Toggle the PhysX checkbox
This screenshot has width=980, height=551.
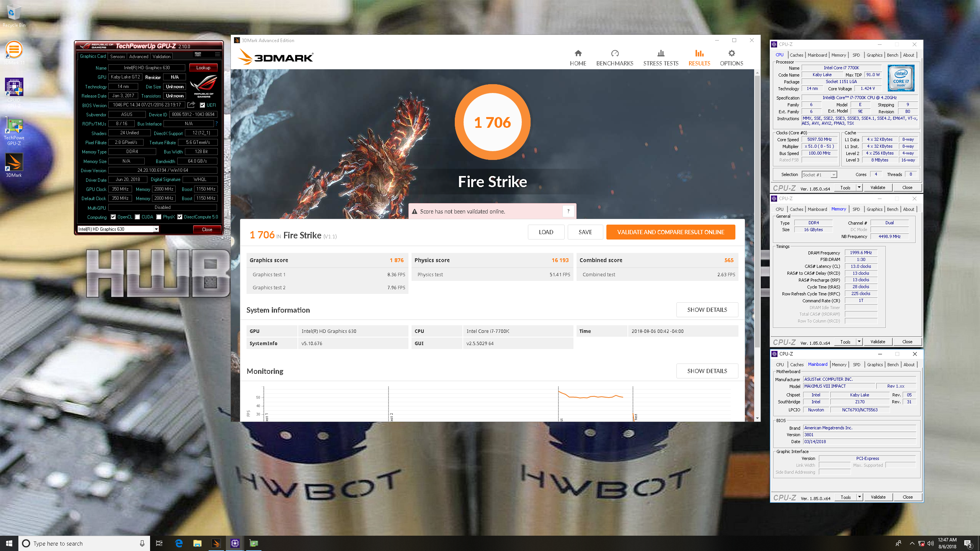[159, 217]
